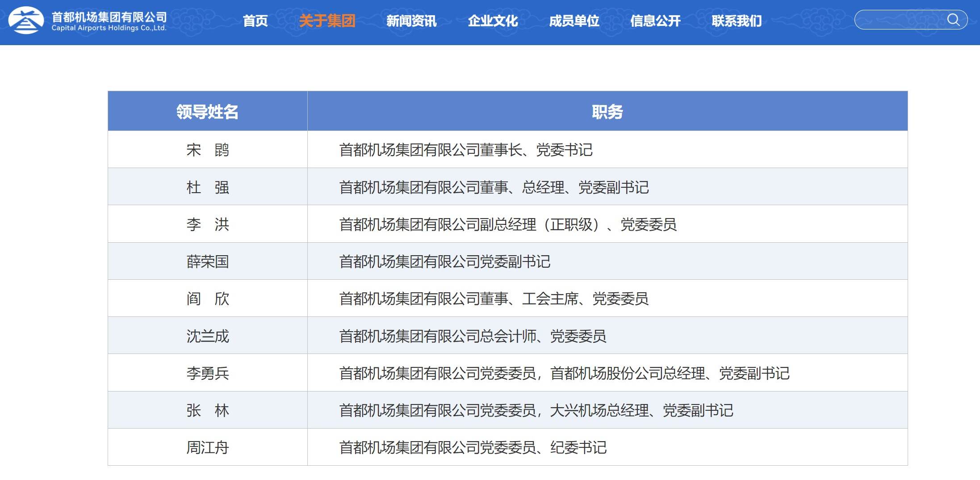This screenshot has width=980, height=480.
Task: Click the name 杜强 in the table
Action: (x=207, y=187)
